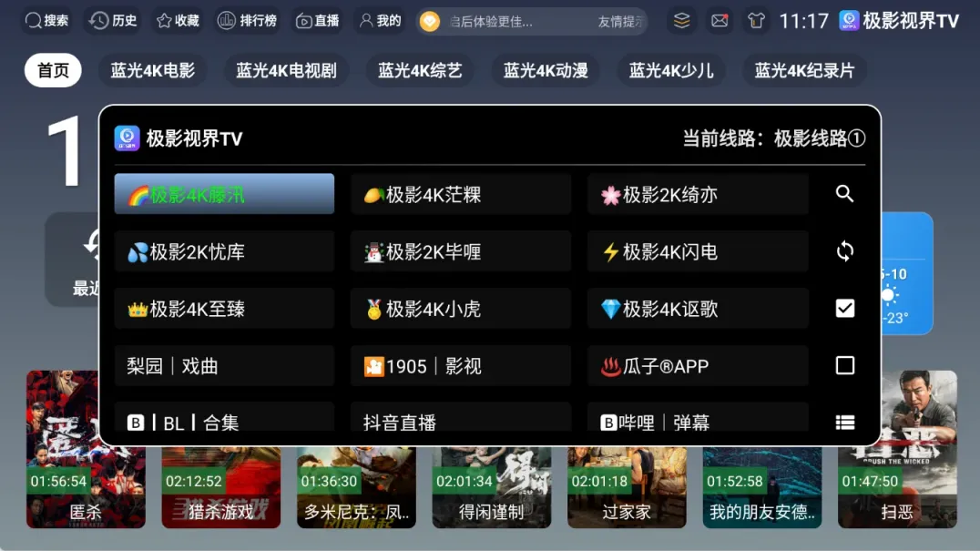Image resolution: width=980 pixels, height=551 pixels.
Task: Tick the empty checkbox in source dialog
Action: pos(844,365)
